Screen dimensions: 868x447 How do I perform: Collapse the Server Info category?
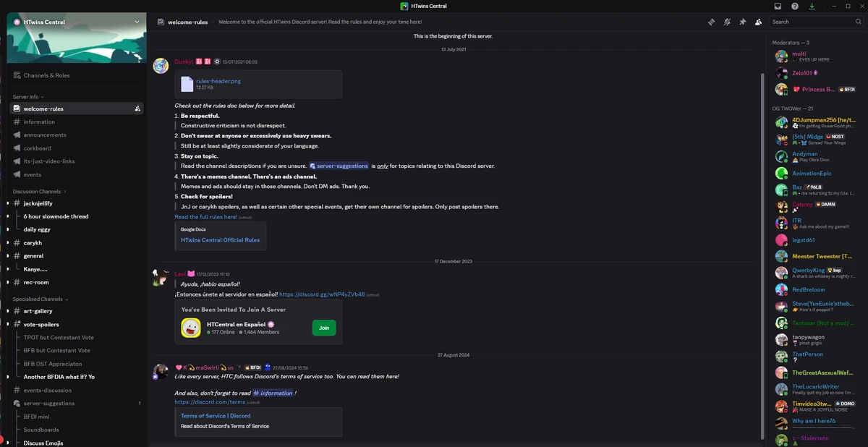(27, 96)
